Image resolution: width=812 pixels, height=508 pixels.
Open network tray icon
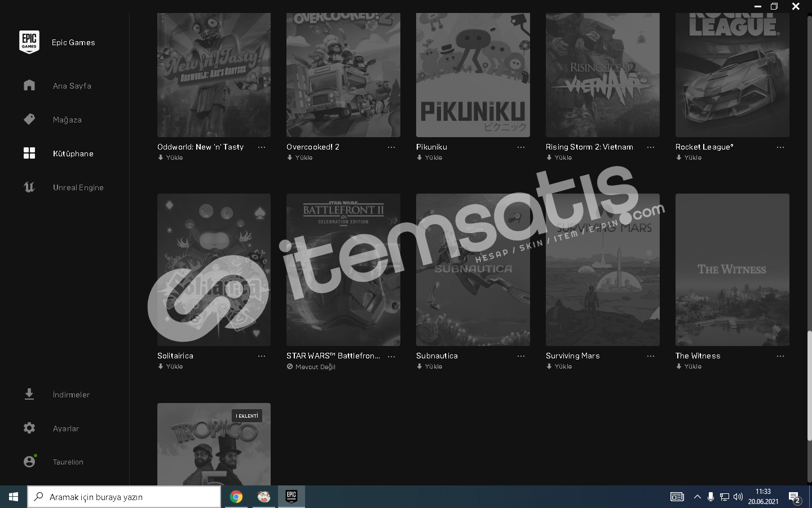[x=724, y=497]
